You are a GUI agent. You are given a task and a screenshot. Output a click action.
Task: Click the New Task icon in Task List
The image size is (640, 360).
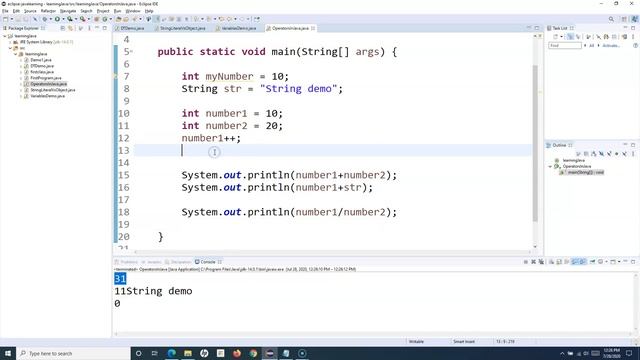coord(555,37)
